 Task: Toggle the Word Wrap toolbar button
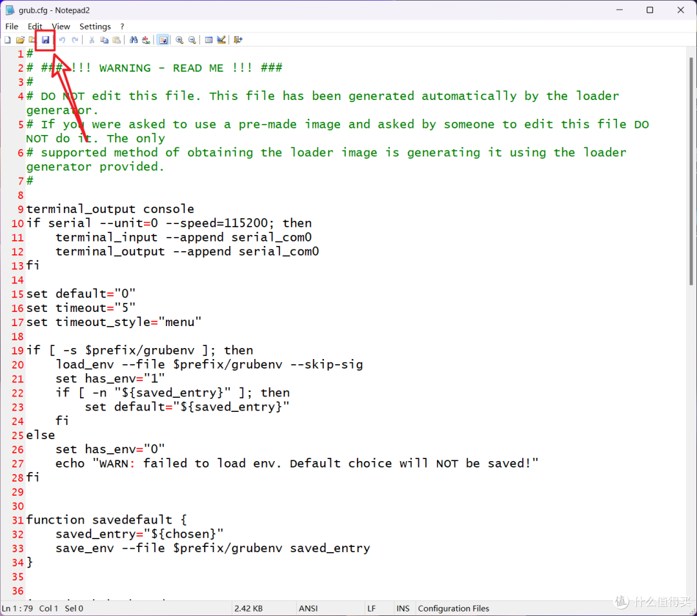pyautogui.click(x=163, y=40)
